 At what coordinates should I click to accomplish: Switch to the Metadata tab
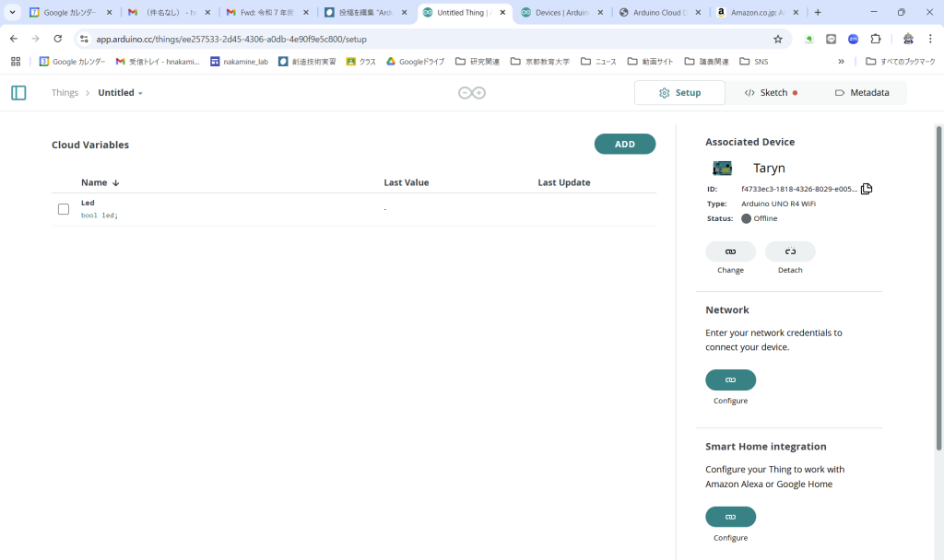point(861,93)
